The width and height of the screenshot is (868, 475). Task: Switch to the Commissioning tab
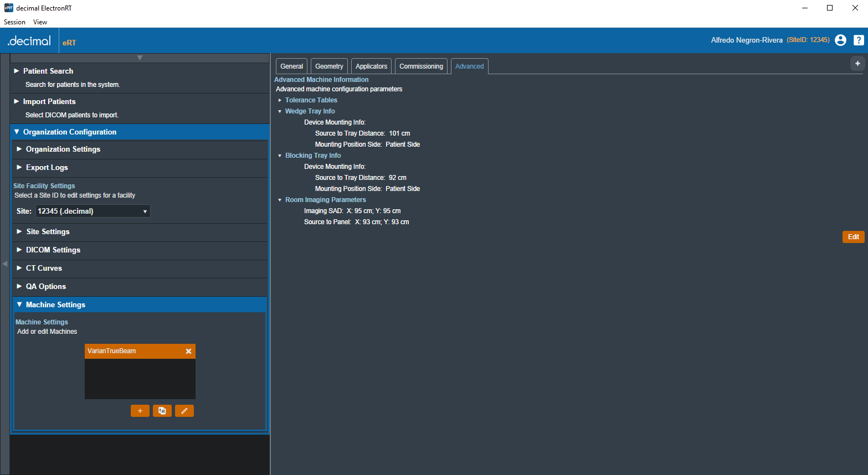click(421, 66)
